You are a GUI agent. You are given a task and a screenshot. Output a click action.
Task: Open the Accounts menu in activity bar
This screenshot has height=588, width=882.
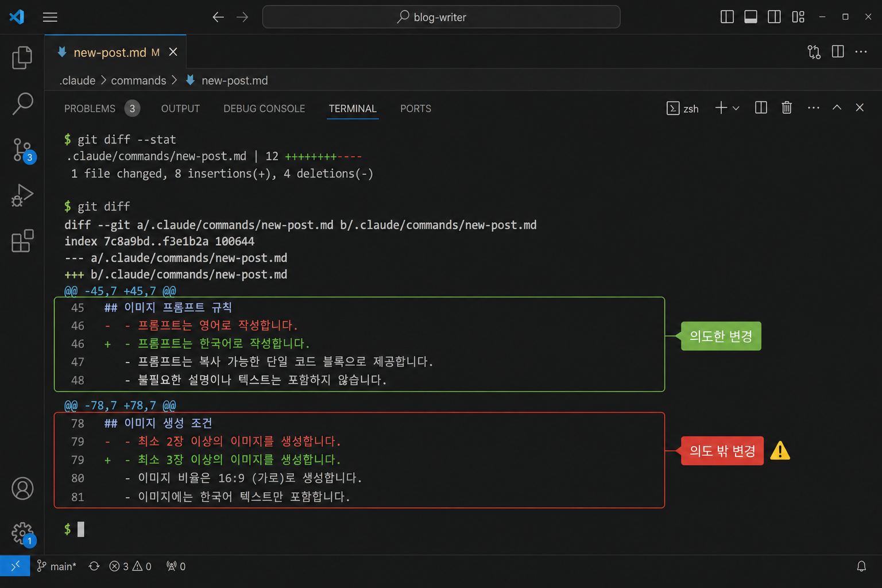click(22, 489)
